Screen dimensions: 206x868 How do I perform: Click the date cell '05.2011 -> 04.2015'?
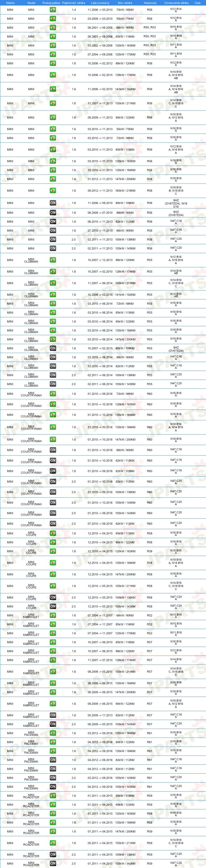point(100,843)
